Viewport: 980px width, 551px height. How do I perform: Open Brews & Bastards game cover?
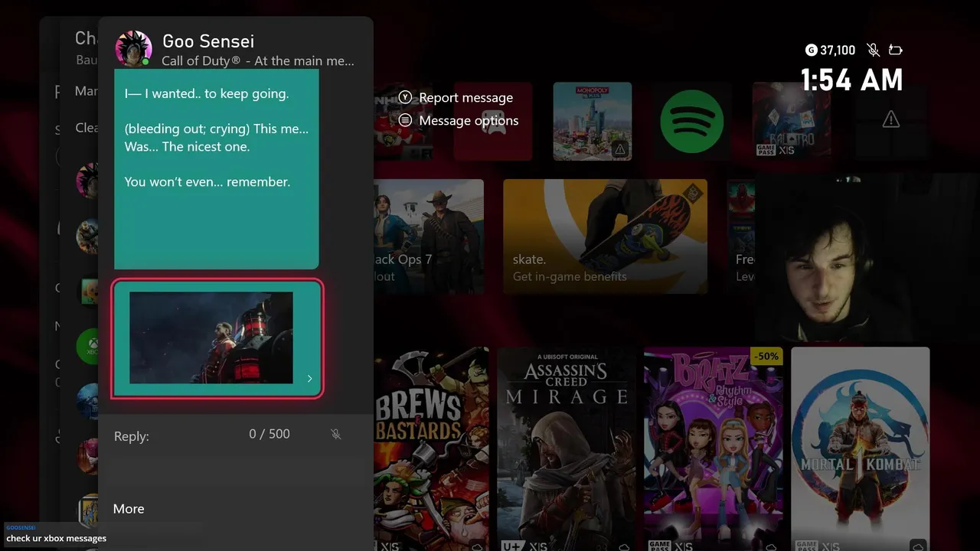[x=431, y=448]
